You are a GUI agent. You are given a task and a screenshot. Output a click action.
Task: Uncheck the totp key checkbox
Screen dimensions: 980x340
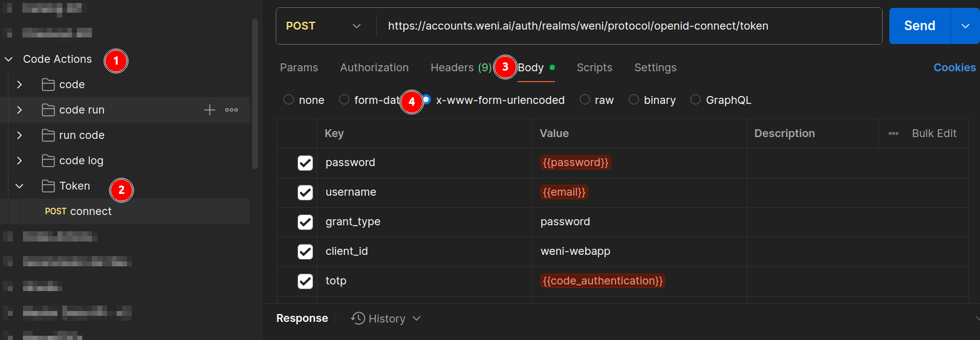pyautogui.click(x=305, y=281)
